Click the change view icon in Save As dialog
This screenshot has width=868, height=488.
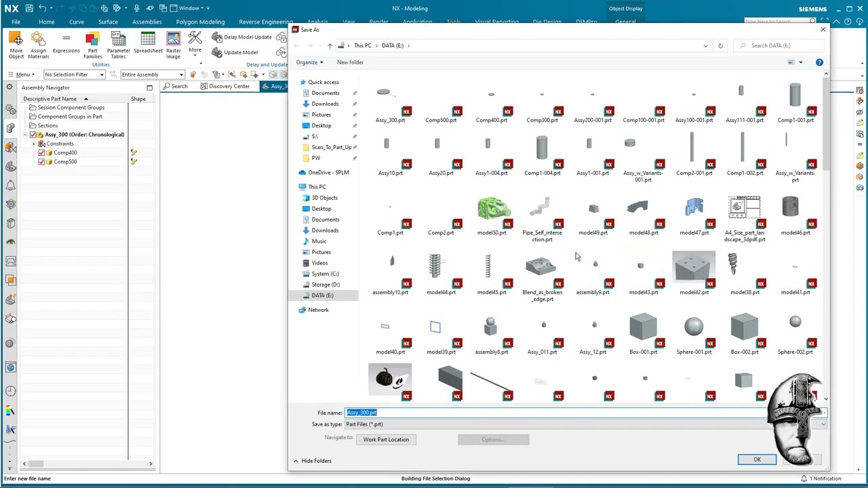point(791,62)
